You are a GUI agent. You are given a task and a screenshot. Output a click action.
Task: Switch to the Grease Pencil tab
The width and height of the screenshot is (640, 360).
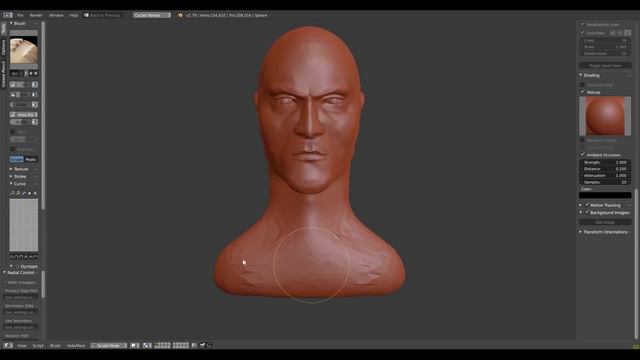tap(3, 74)
